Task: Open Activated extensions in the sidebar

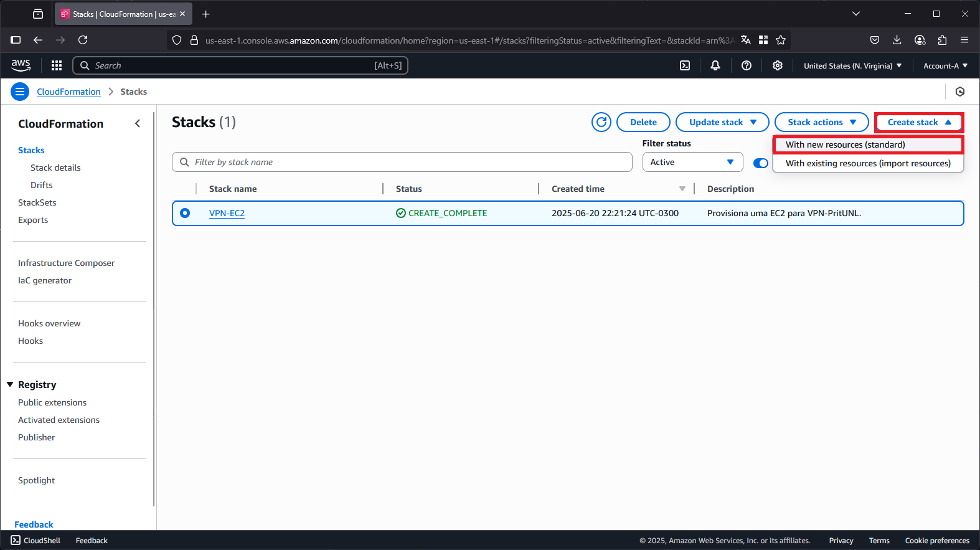Action: 59,420
